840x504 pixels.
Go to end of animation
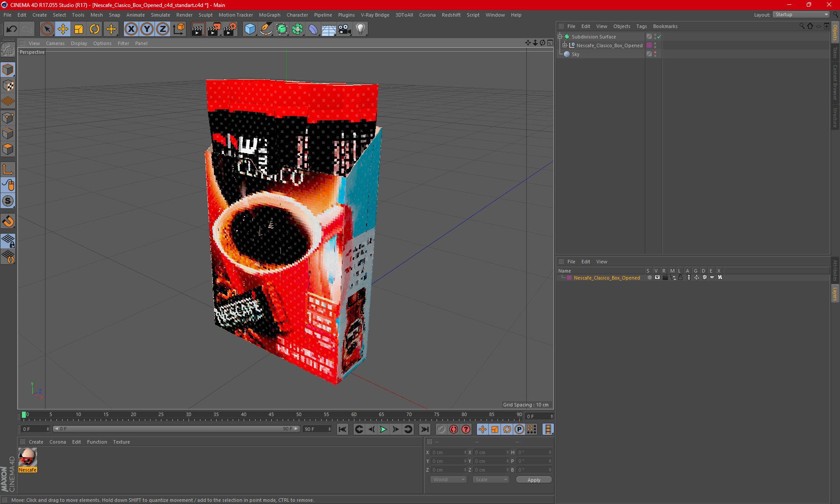(424, 429)
